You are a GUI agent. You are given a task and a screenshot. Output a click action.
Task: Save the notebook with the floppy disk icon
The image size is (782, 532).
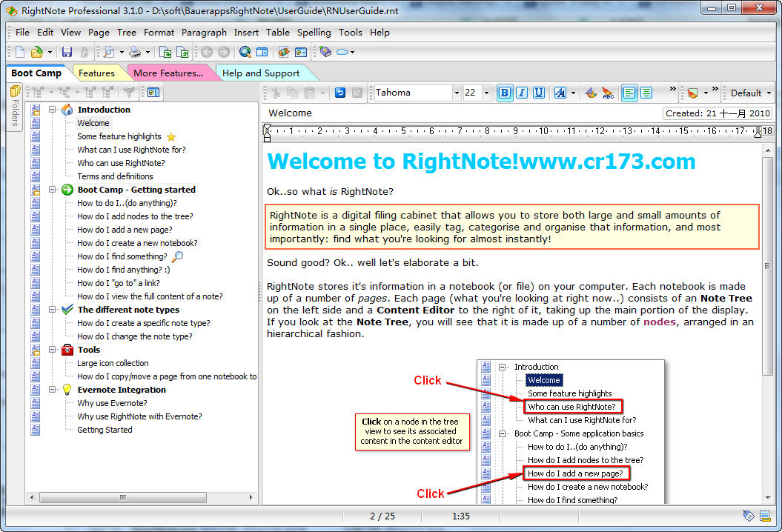point(67,52)
